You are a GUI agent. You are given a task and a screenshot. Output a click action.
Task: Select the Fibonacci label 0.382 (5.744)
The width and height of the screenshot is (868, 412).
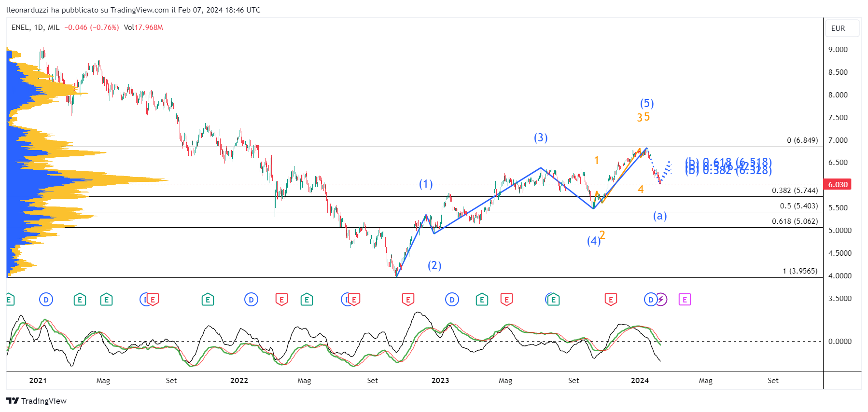(795, 191)
